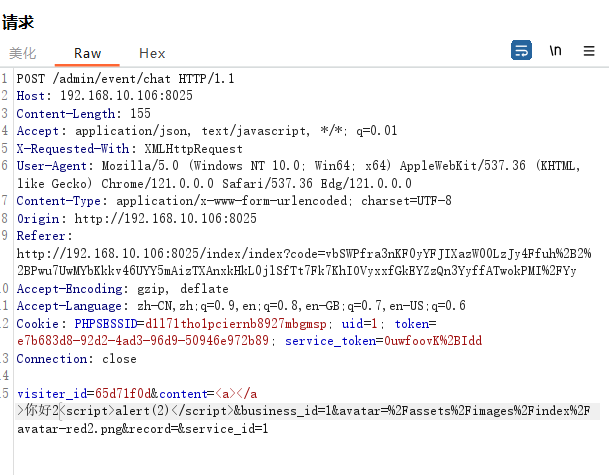Screen dimensions: 609x475
Task: Switch to the Hex tab
Action: click(152, 53)
